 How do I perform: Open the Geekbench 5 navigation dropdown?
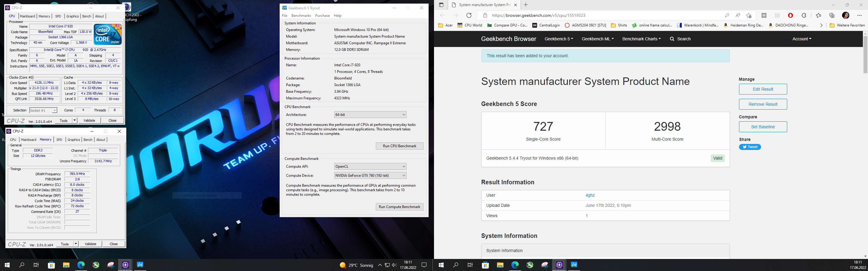click(x=559, y=39)
